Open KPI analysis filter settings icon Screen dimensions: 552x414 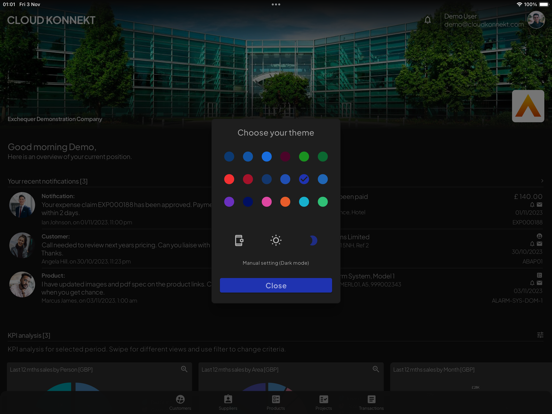pos(540,335)
